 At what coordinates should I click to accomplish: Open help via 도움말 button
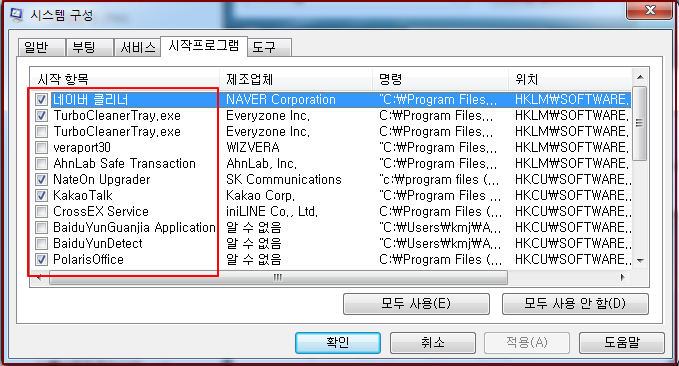(x=622, y=343)
